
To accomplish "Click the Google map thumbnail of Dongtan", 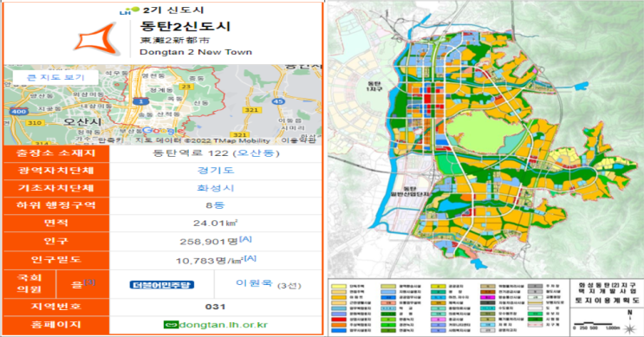I will click(x=163, y=105).
